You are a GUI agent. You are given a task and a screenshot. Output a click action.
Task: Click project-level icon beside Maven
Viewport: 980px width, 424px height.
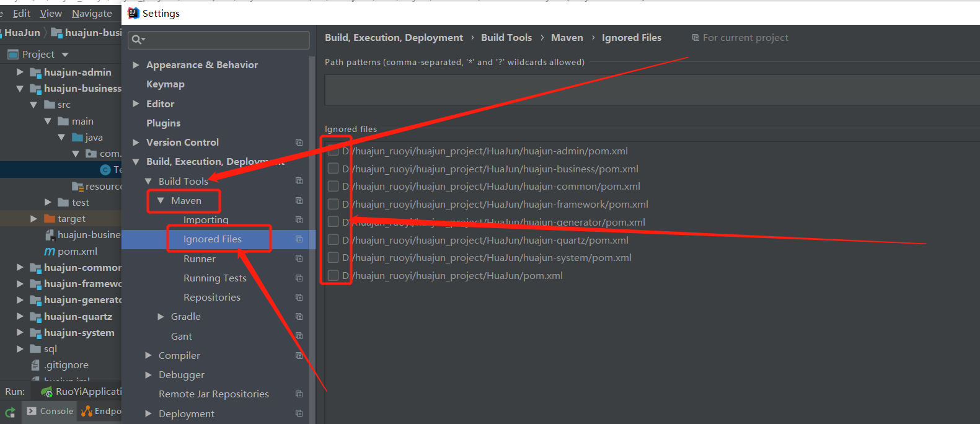[299, 201]
